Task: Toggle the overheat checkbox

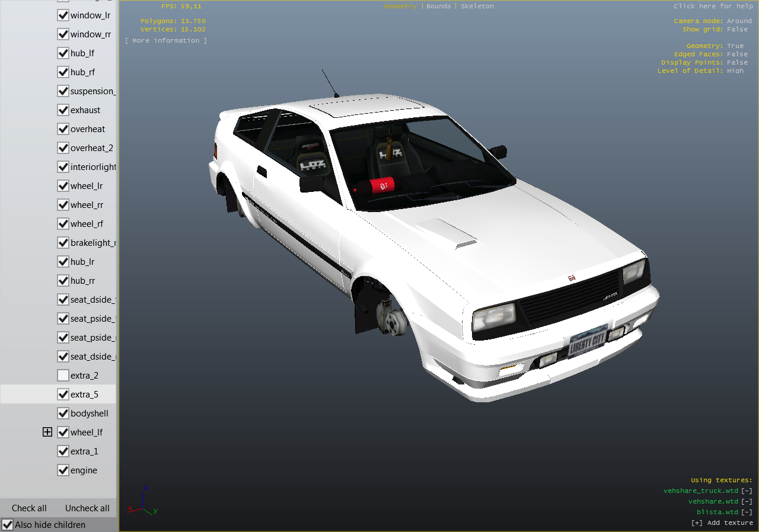Action: (x=63, y=129)
